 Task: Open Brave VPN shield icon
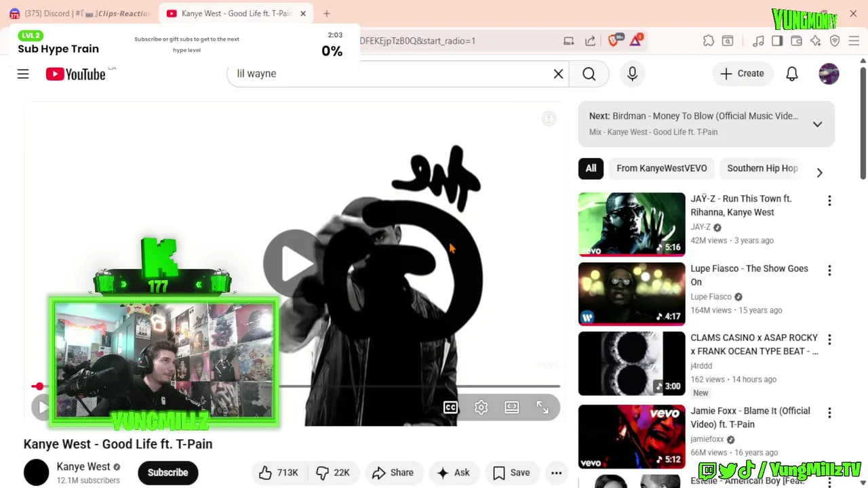pyautogui.click(x=835, y=41)
